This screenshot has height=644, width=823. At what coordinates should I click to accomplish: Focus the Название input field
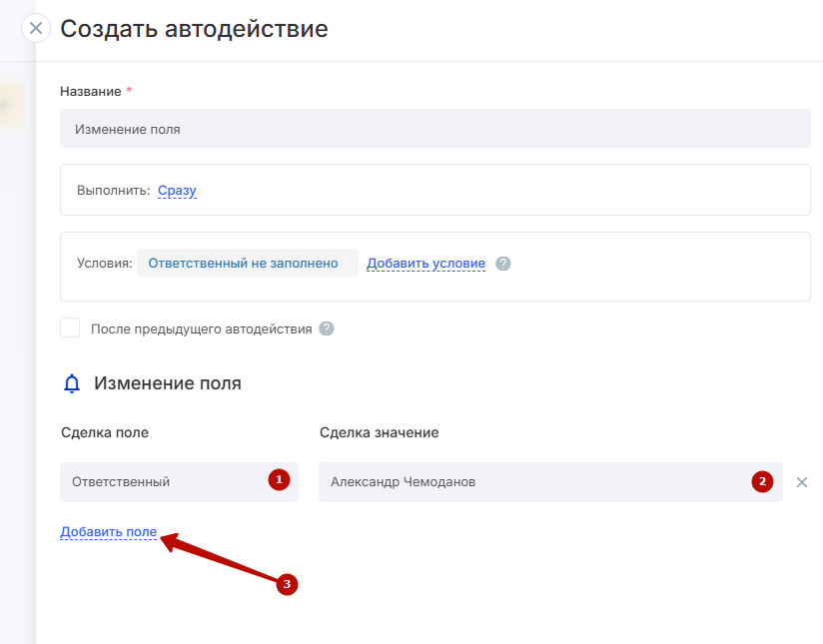click(434, 129)
